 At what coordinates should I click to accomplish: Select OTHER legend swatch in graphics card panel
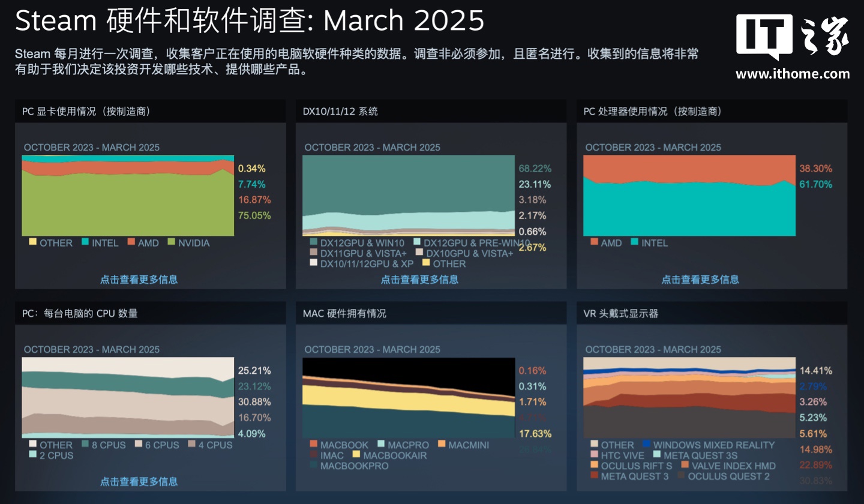[32, 242]
